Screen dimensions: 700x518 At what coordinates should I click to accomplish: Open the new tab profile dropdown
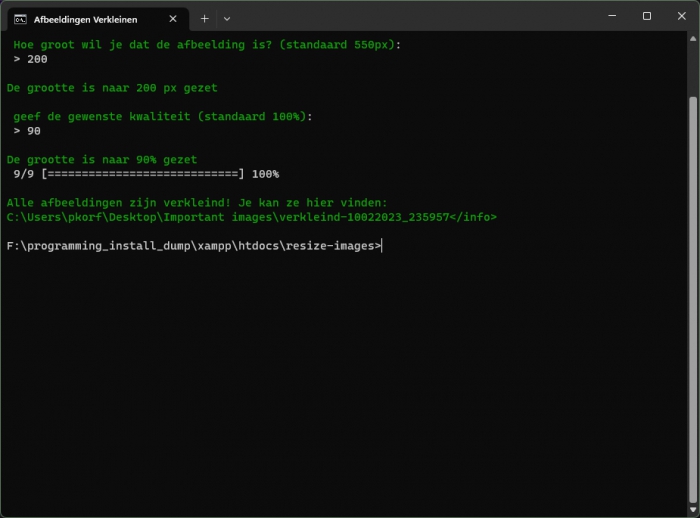227,19
